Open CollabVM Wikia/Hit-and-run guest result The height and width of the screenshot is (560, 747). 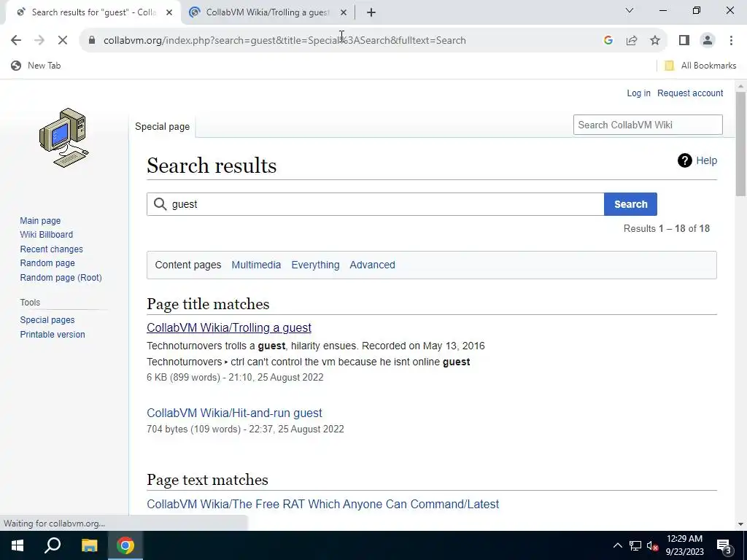(x=234, y=413)
